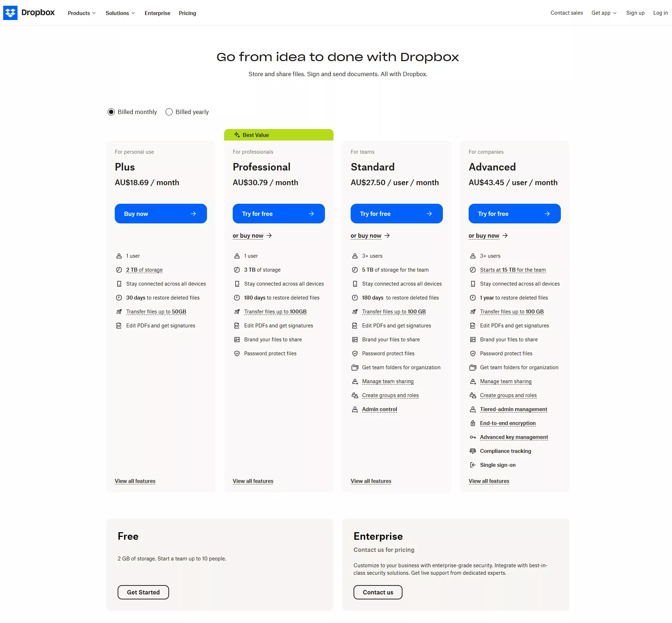The height and width of the screenshot is (623, 672).
Task: Open the Enterprise menu item
Action: click(157, 13)
